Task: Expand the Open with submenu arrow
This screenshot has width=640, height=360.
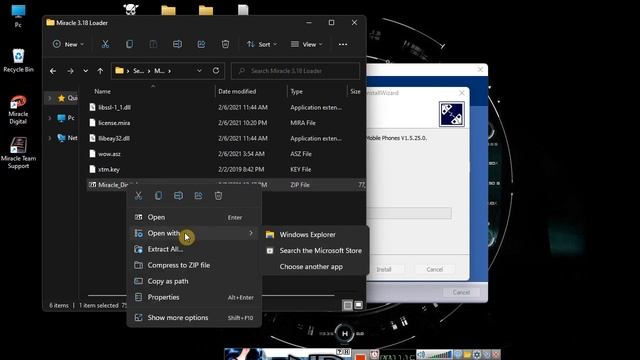Action: 251,233
